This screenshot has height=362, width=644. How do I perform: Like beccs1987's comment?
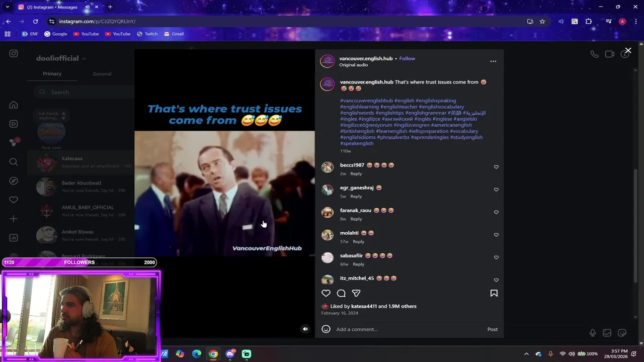[x=496, y=167]
